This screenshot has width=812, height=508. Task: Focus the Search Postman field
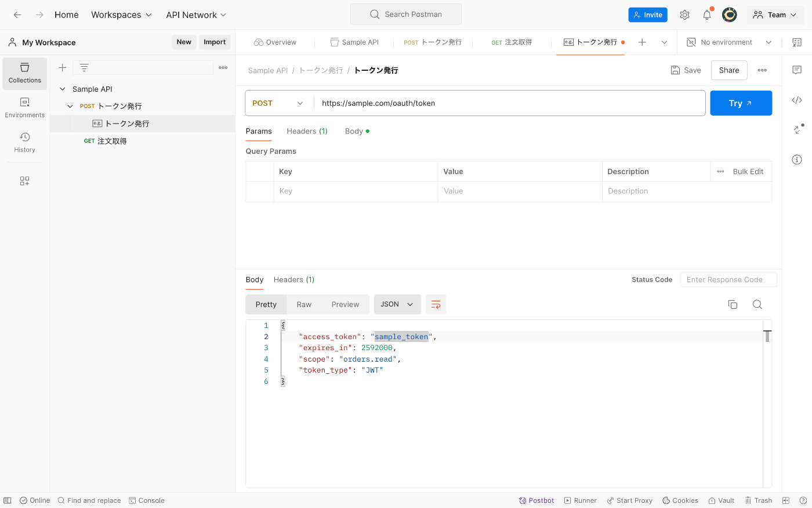coord(406,15)
